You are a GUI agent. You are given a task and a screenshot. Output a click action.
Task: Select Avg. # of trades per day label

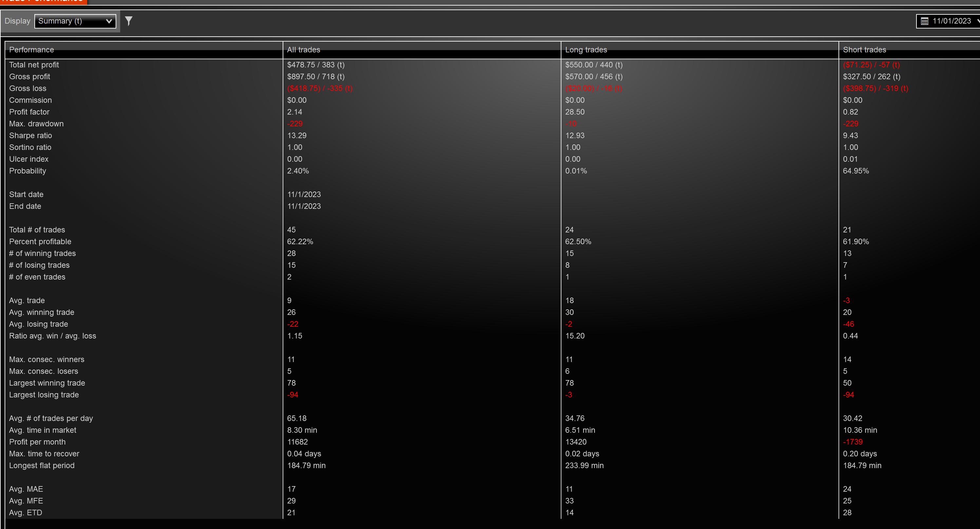(51, 418)
